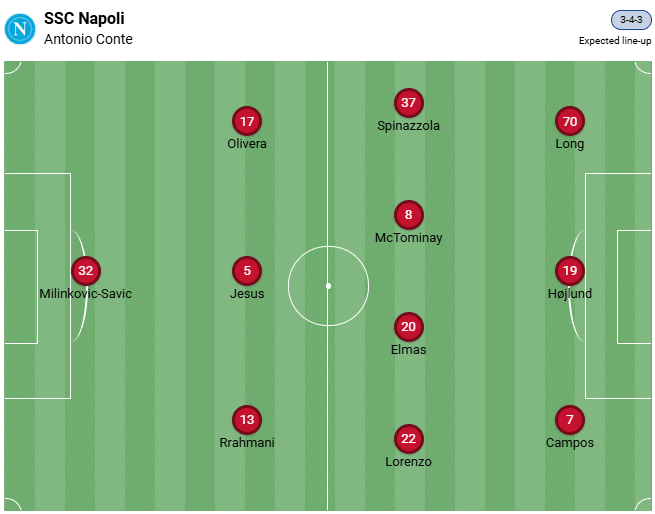Click Rrahmani's number 13 player badge

click(247, 420)
